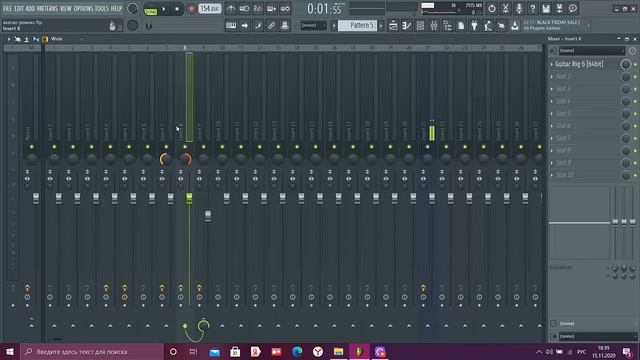Click the question mark help icon
This screenshot has width=640, height=360.
pyautogui.click(x=533, y=9)
